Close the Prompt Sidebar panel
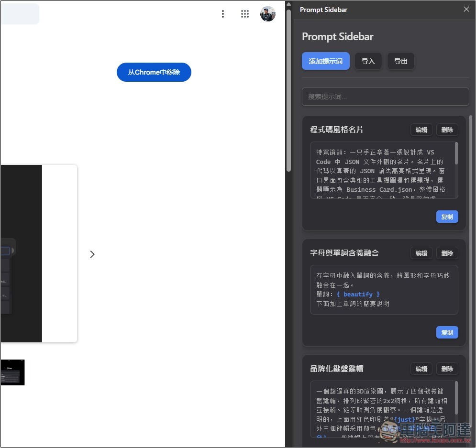This screenshot has height=448, width=476. click(x=466, y=10)
